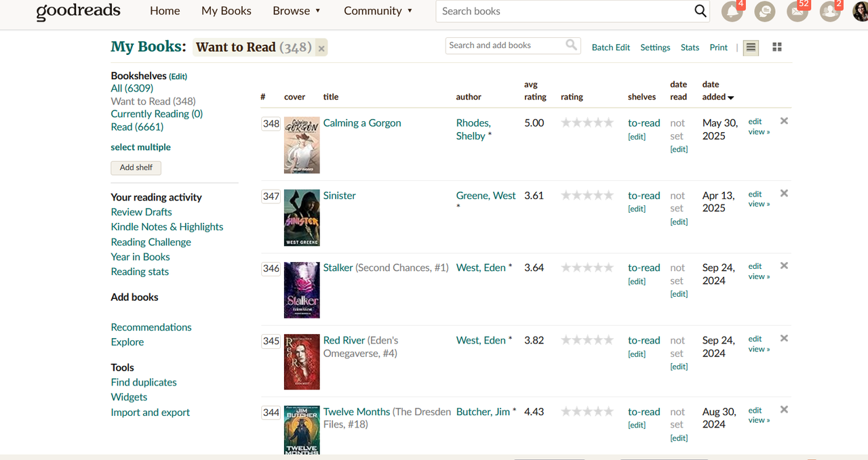This screenshot has height=460, width=868.
Task: Open the messages envelope icon
Action: coord(797,11)
